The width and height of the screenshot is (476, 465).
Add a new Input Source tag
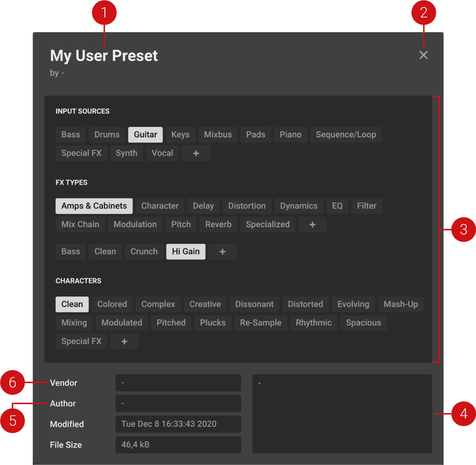click(195, 153)
